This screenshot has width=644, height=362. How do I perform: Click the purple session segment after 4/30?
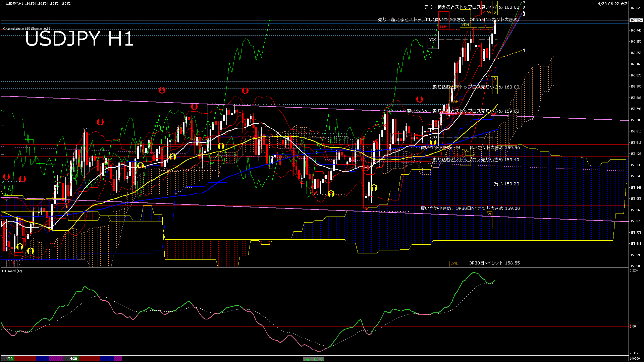click(118, 359)
